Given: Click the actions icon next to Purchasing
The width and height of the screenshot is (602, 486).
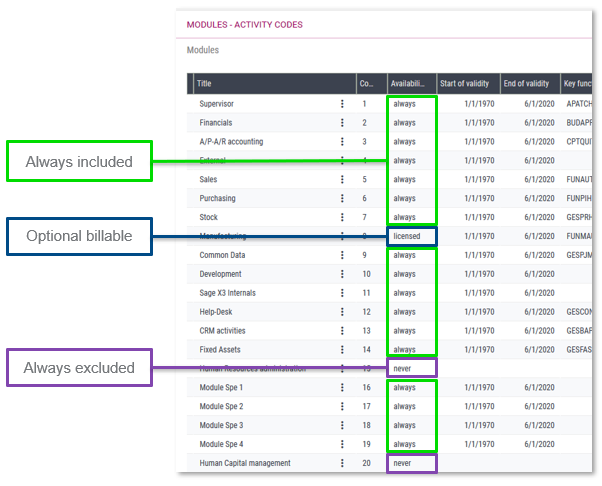Looking at the screenshot, I should coord(342,199).
